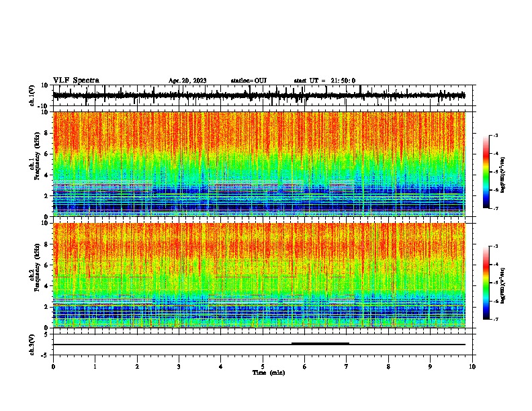
Task: Click the time axis tick label "7"
Action: pyautogui.click(x=347, y=367)
